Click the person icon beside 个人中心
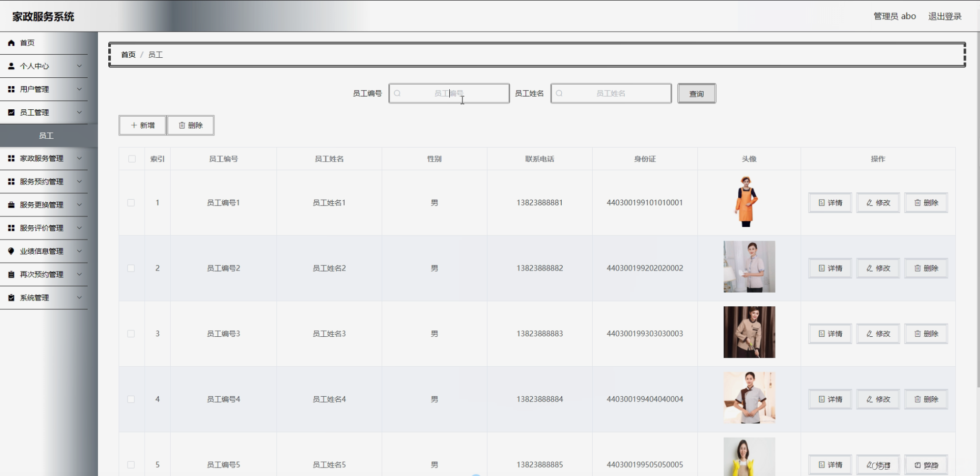This screenshot has width=980, height=476. [11, 66]
